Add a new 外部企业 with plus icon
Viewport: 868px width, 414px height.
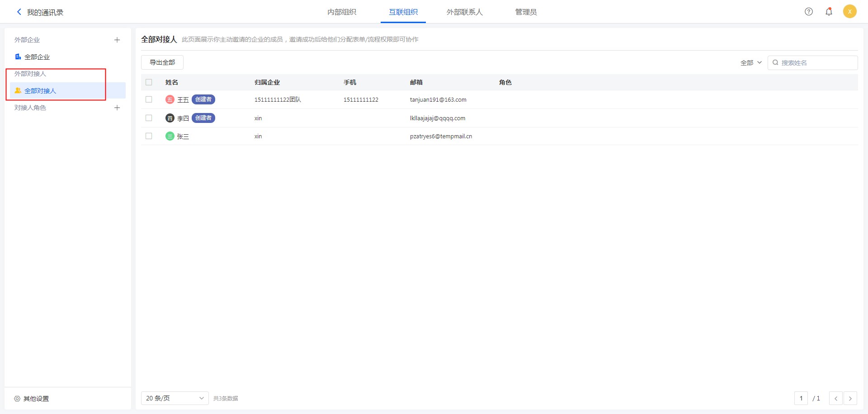pos(117,40)
